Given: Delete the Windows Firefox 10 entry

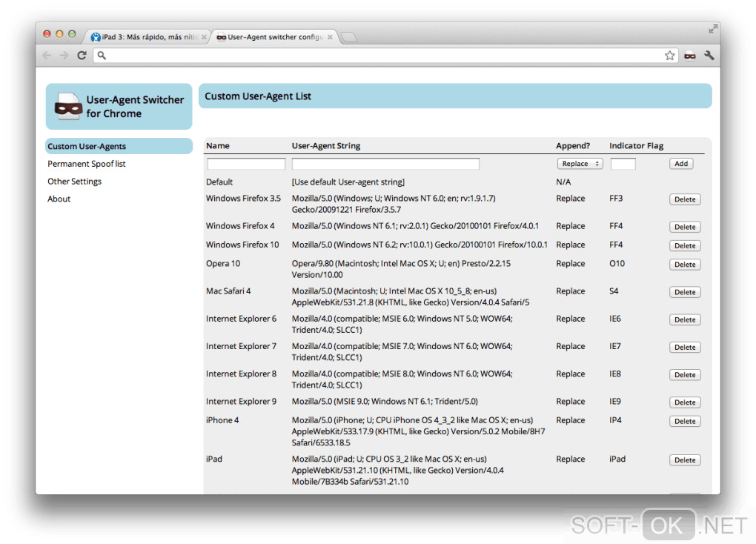Looking at the screenshot, I should [685, 245].
